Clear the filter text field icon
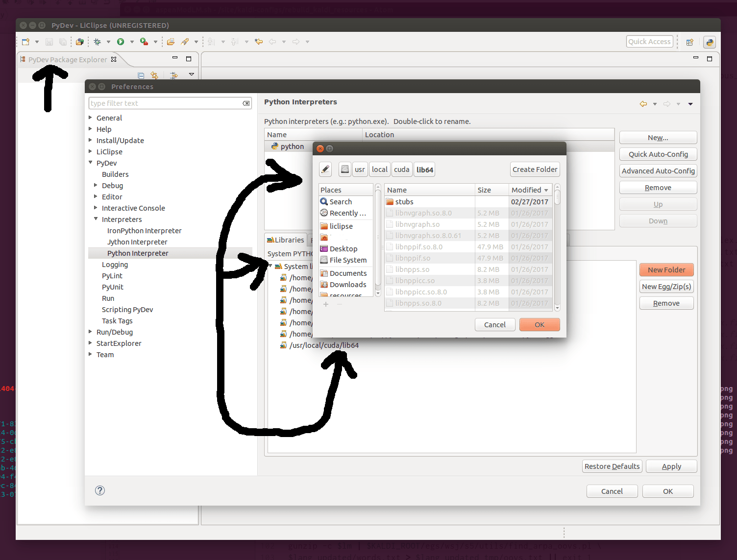The height and width of the screenshot is (560, 737). point(246,103)
